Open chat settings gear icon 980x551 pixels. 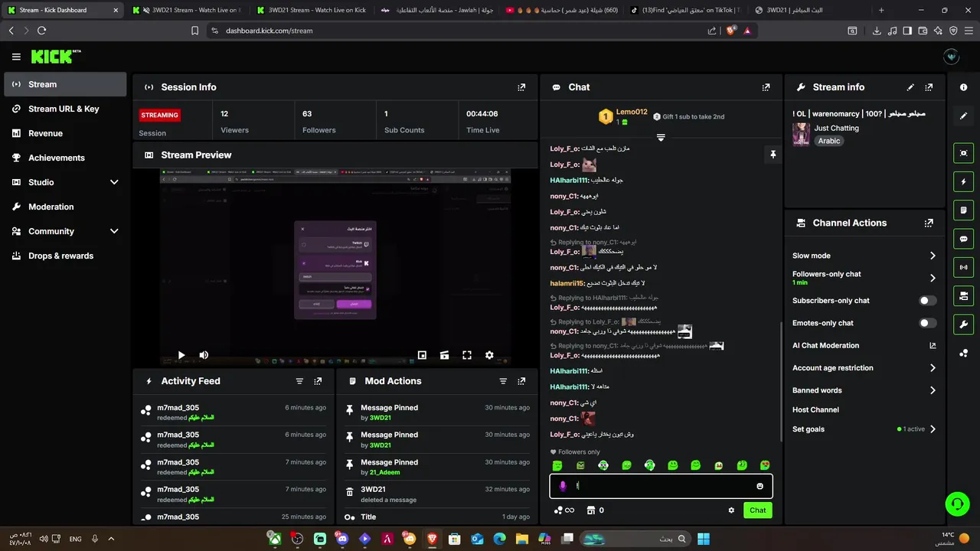pyautogui.click(x=731, y=510)
